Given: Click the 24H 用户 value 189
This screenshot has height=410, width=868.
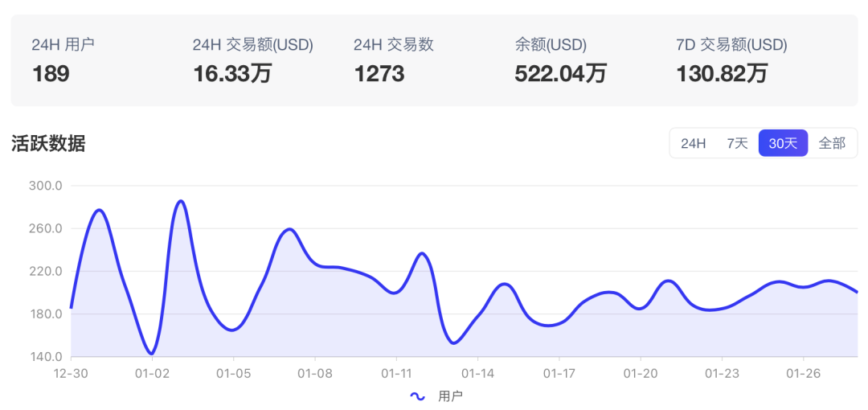Looking at the screenshot, I should (x=51, y=74).
